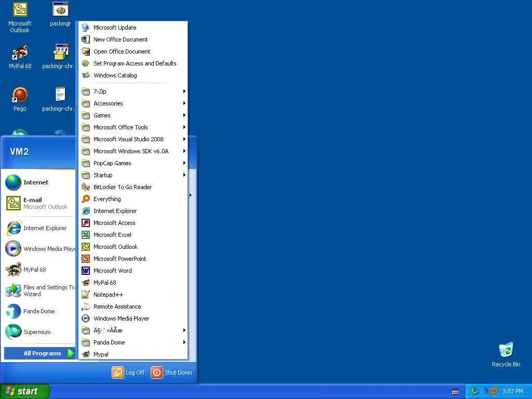Open E-mail Microsoft Outlook in the start menu
The image size is (532, 399).
coord(39,203)
